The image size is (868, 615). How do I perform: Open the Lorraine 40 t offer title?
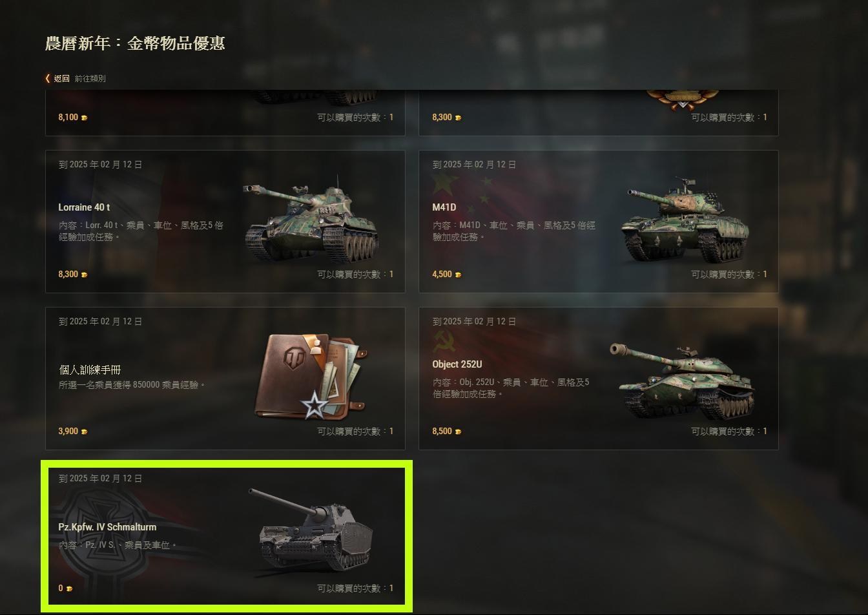point(84,207)
